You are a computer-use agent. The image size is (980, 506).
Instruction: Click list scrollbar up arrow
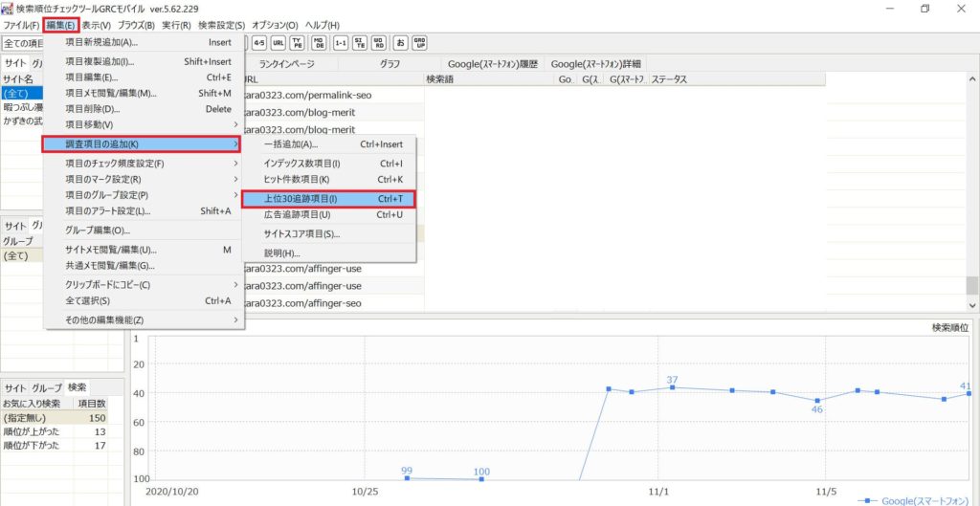[x=972, y=79]
